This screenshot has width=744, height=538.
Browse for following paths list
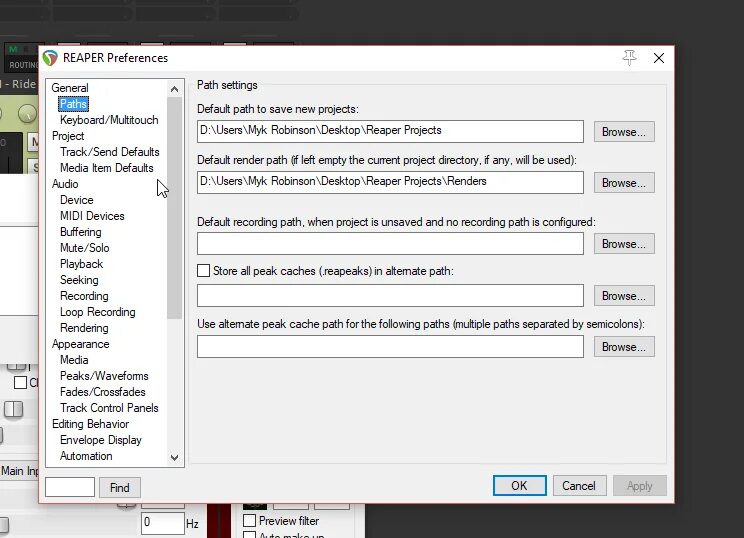pyautogui.click(x=624, y=347)
